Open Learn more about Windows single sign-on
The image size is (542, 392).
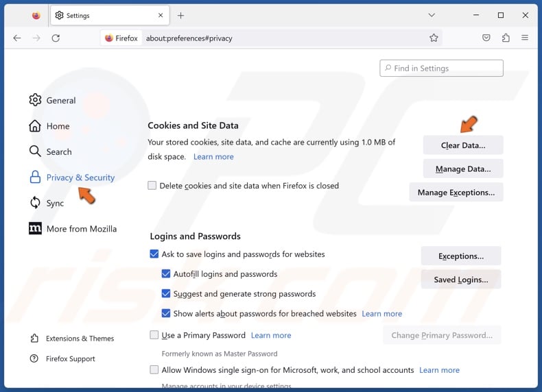click(x=439, y=370)
